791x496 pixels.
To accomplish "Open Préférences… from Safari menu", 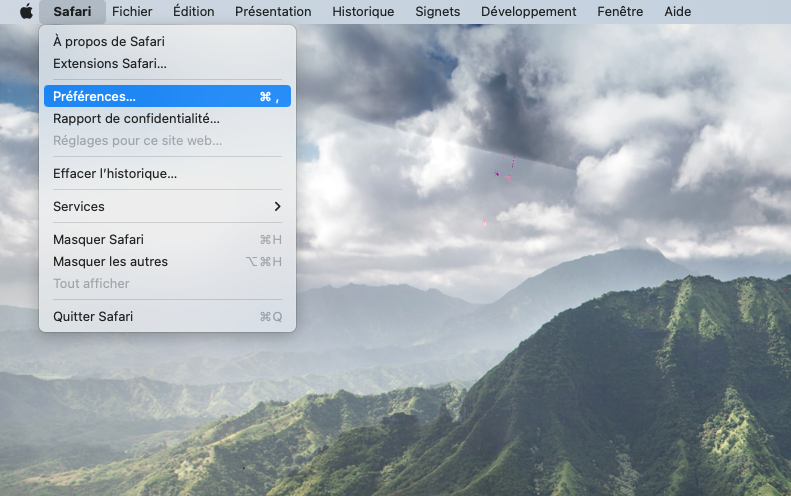I will coord(167,96).
